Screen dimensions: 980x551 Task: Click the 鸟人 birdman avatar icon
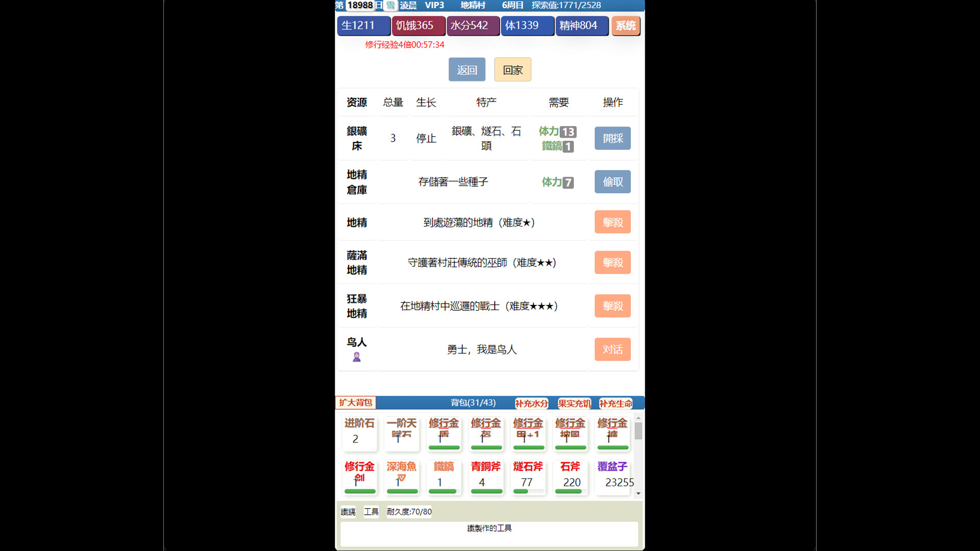coord(356,357)
